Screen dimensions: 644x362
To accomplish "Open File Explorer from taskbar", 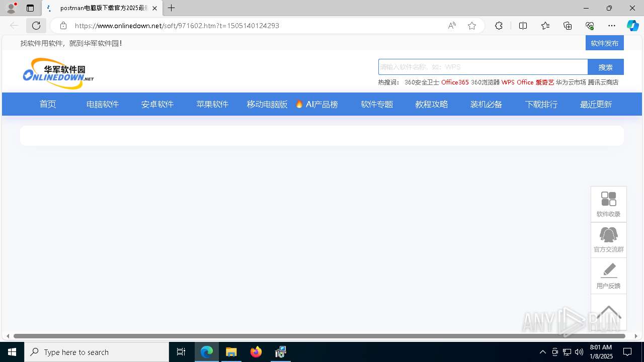I will point(231,352).
